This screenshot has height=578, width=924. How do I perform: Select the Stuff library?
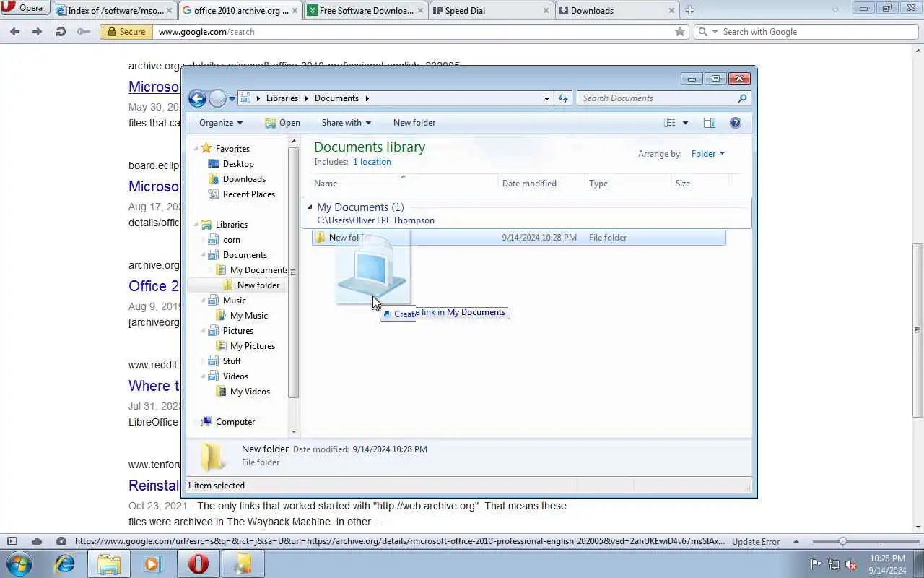(x=232, y=361)
